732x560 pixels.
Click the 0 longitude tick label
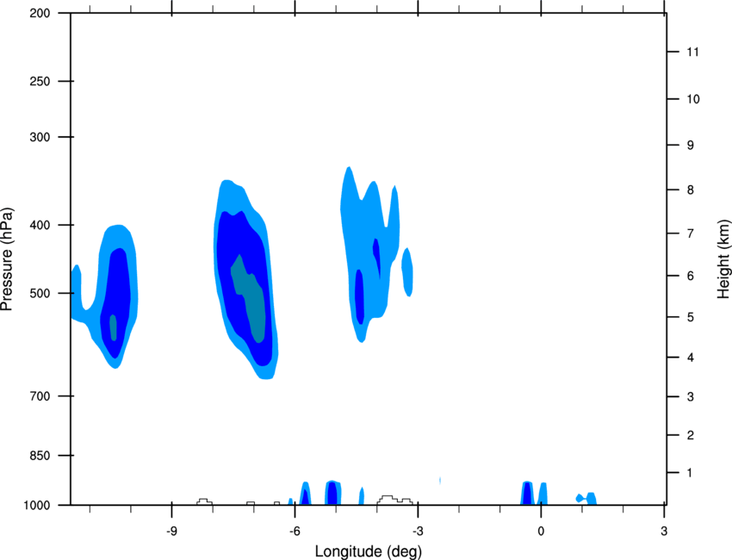coord(541,532)
